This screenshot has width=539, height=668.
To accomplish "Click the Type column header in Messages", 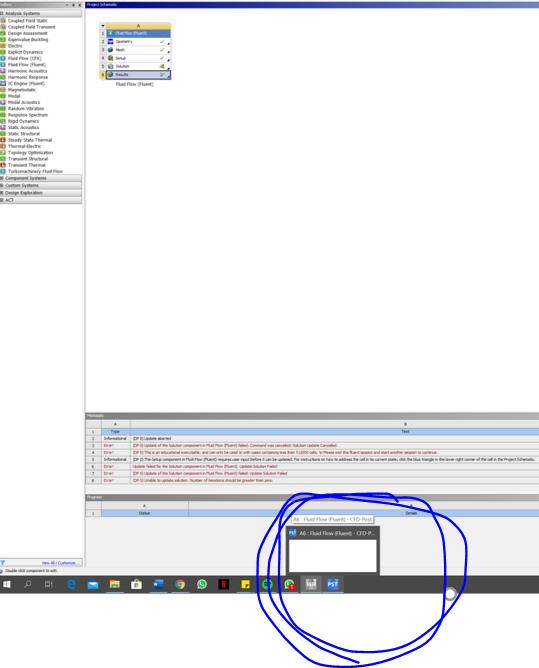I will pyautogui.click(x=115, y=432).
